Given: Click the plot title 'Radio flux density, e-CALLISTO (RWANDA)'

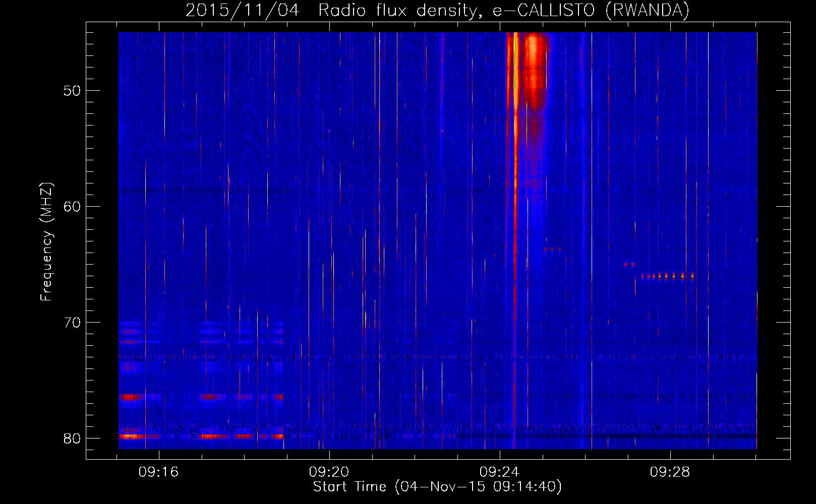Looking at the screenshot, I should click(504, 10).
